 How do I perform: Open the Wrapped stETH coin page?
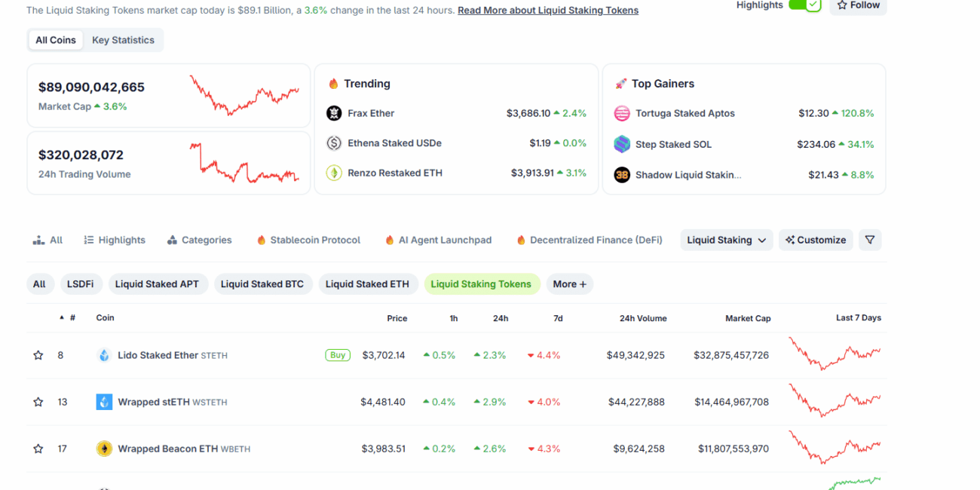(173, 402)
